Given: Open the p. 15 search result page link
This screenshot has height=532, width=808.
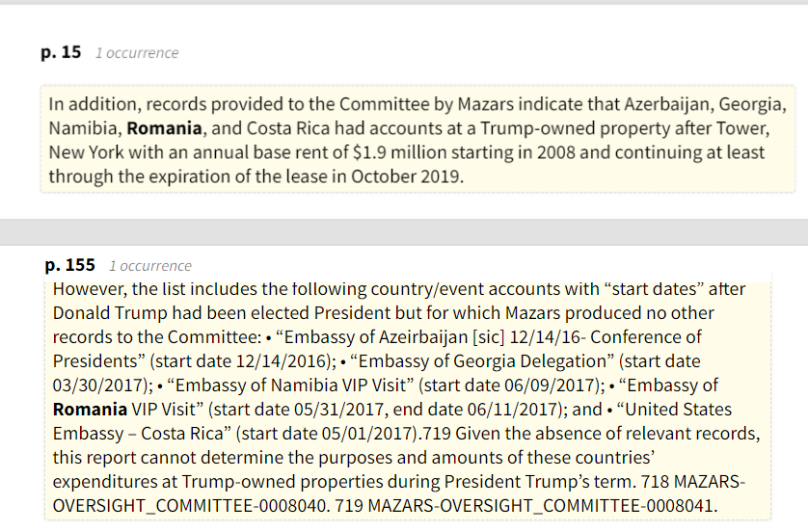Looking at the screenshot, I should point(61,53).
